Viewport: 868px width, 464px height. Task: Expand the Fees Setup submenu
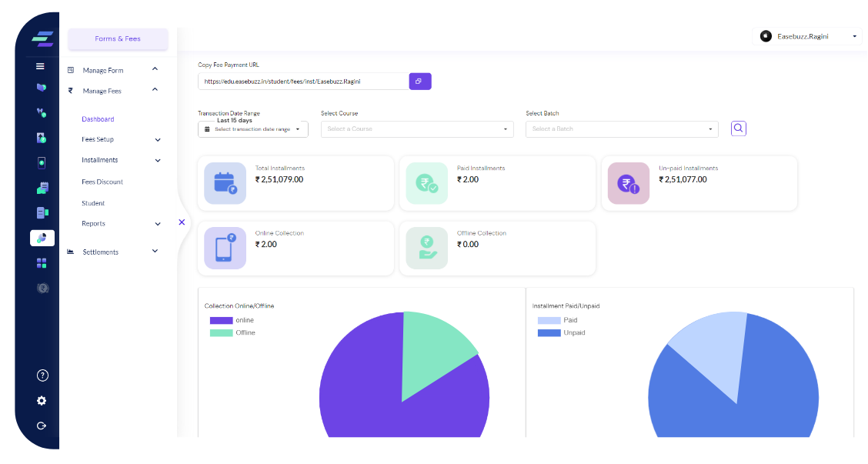121,140
